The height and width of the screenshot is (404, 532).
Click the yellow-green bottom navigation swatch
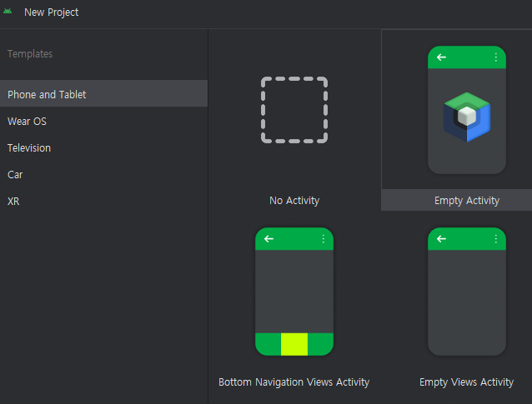point(294,344)
